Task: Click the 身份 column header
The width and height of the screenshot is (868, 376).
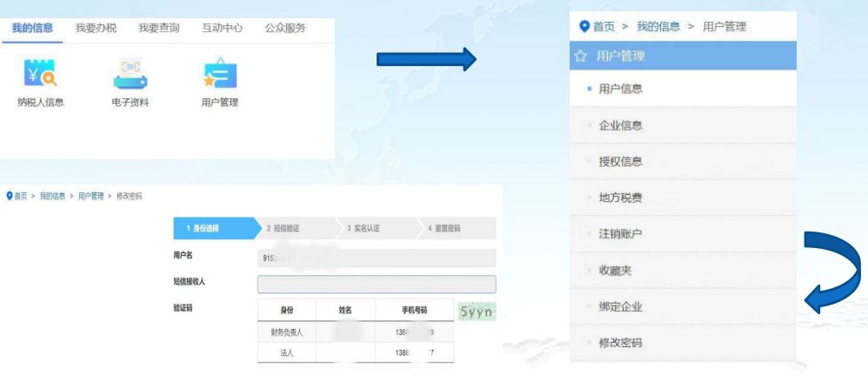Action: tap(287, 311)
